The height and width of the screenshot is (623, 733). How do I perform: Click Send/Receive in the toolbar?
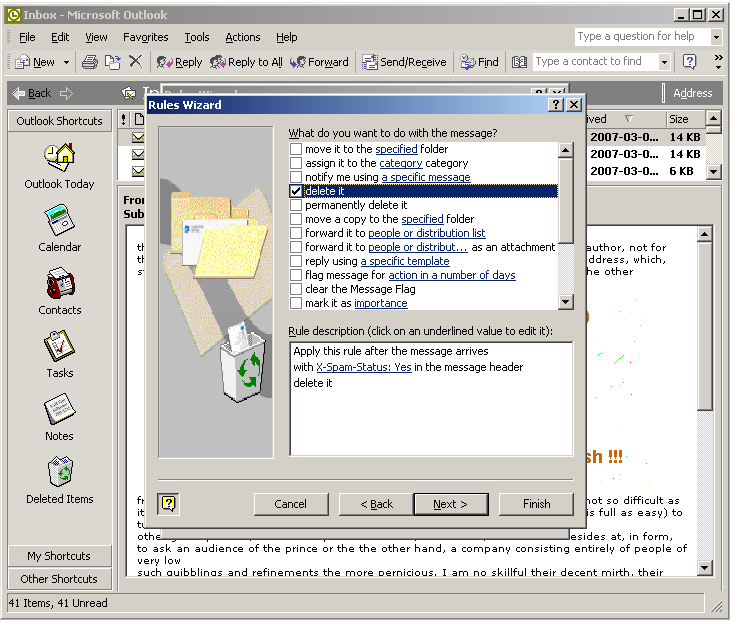pyautogui.click(x=404, y=62)
